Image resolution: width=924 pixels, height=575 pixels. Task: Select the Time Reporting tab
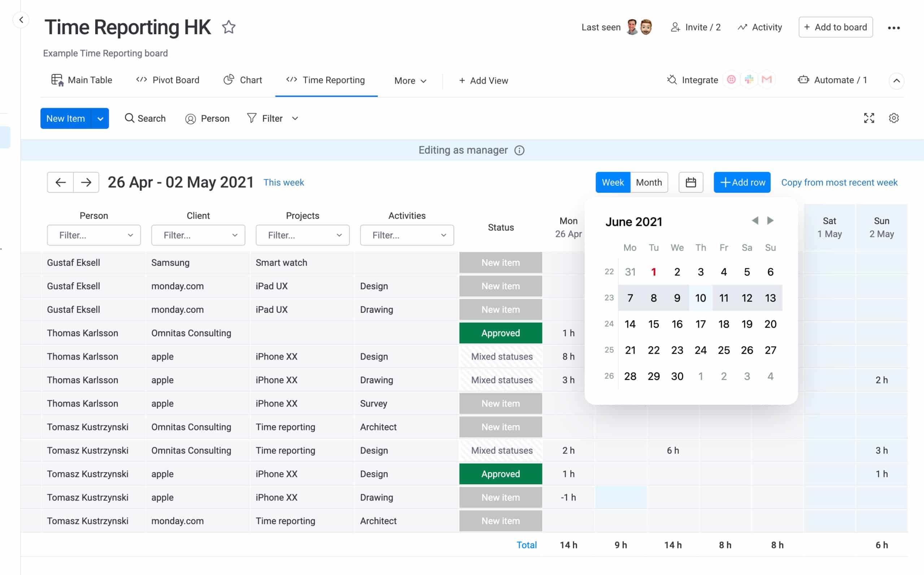click(326, 80)
